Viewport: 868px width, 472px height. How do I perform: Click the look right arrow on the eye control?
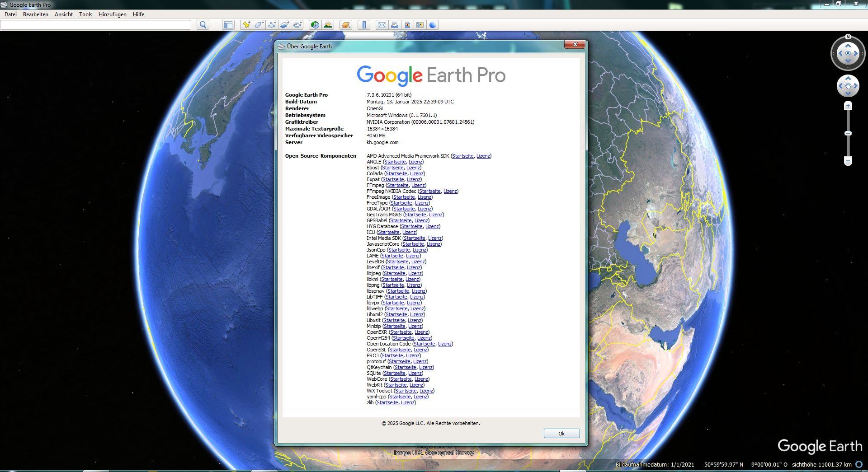click(856, 53)
